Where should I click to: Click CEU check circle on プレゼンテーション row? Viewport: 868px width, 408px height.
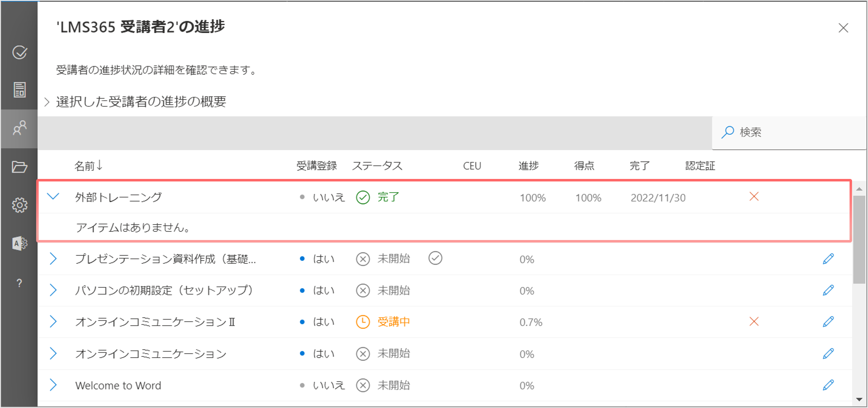click(x=435, y=258)
